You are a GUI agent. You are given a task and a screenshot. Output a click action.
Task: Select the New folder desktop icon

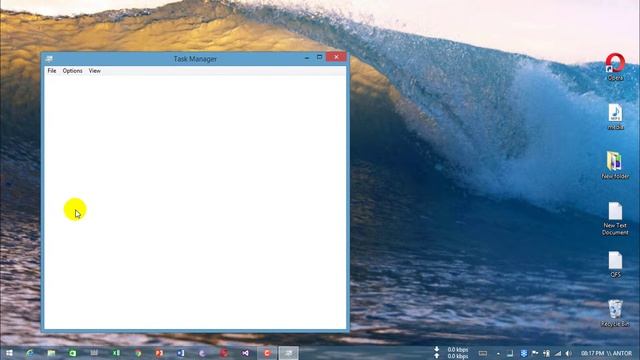point(615,165)
